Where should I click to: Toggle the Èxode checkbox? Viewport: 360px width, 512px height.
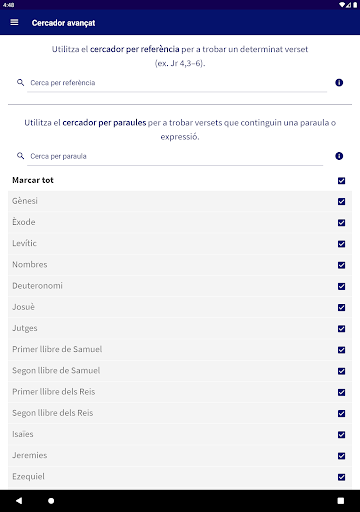341,223
